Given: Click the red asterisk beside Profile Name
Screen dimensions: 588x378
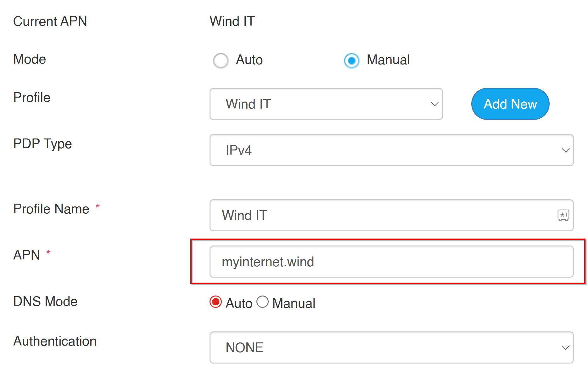Looking at the screenshot, I should (x=98, y=206).
